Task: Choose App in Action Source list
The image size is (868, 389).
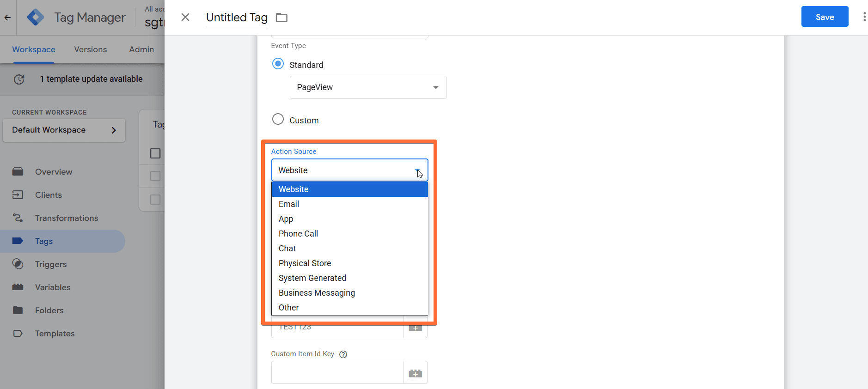Action: point(349,219)
